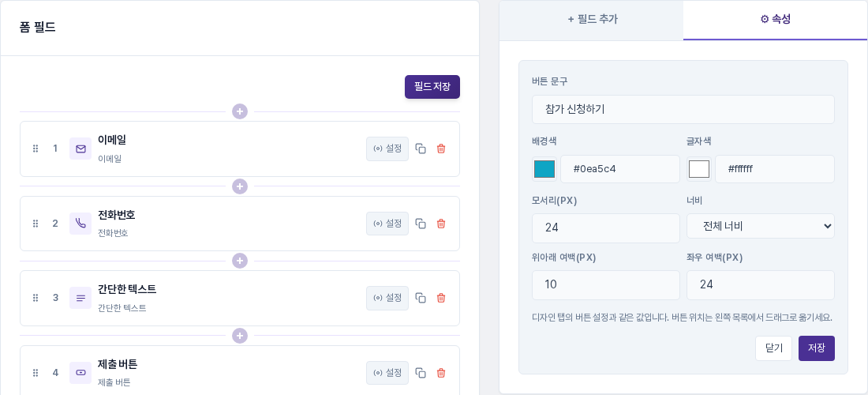This screenshot has width=868, height=395.
Task: Delete the 제출 버튼 field with the trash icon
Action: 441,373
